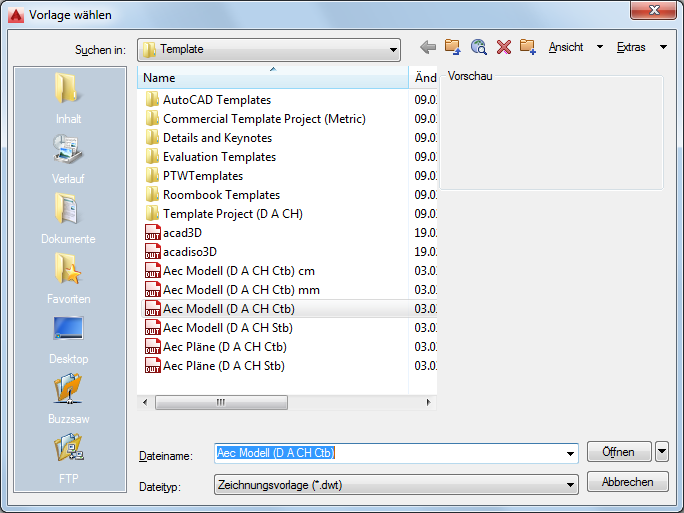The width and height of the screenshot is (684, 513).
Task: Click folder icon of PTWTemplates
Action: click(x=152, y=176)
